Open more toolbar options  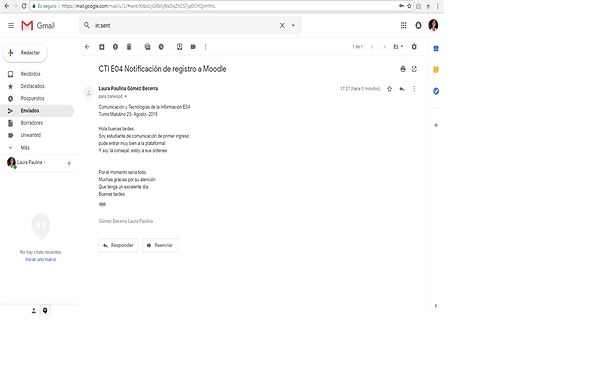205,47
